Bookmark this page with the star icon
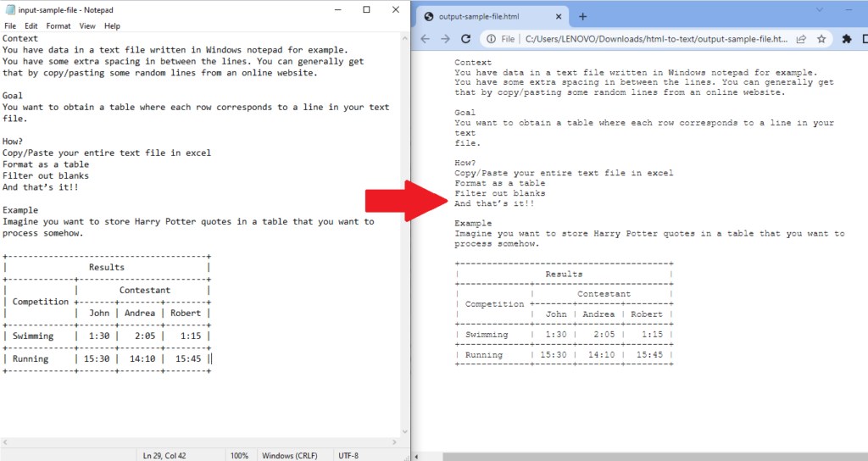This screenshot has width=868, height=461. click(821, 39)
